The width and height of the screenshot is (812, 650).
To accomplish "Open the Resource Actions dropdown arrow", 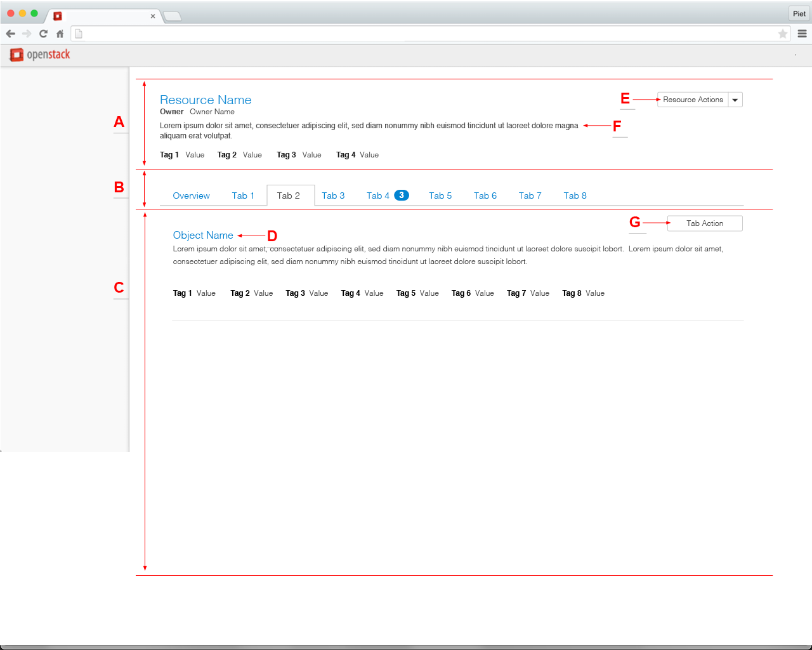I will [735, 99].
